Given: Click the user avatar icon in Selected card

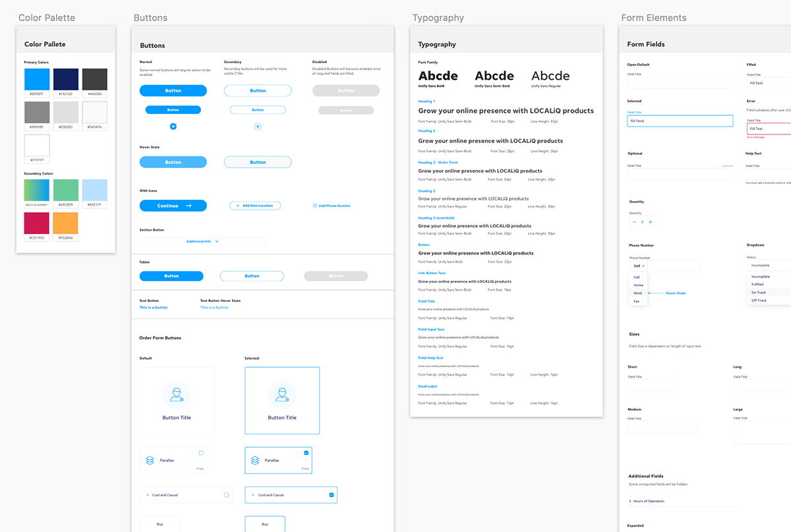Looking at the screenshot, I should pyautogui.click(x=282, y=394).
